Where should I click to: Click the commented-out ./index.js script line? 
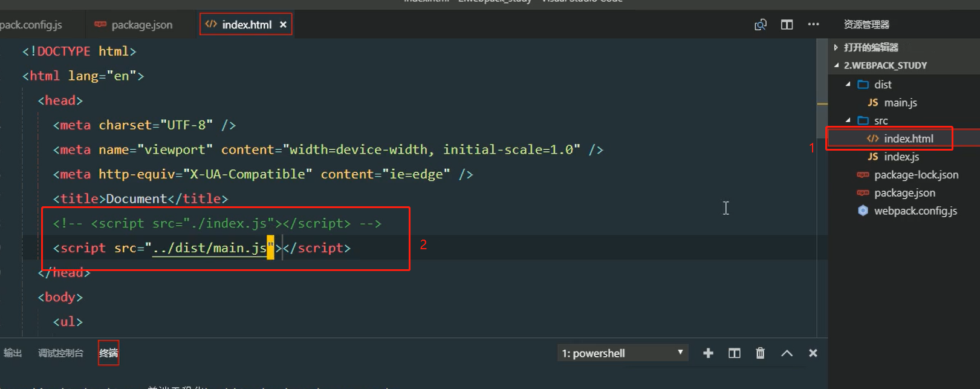[217, 223]
